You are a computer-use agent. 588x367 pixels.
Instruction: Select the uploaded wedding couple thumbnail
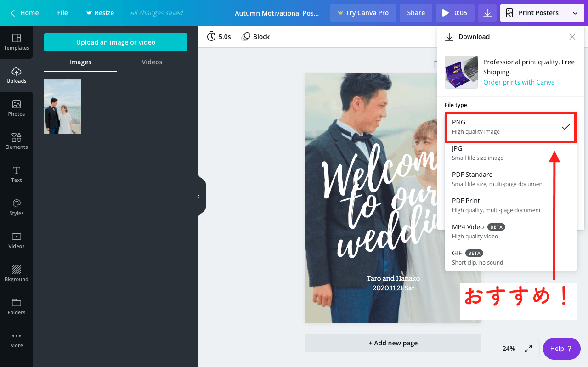[62, 107]
